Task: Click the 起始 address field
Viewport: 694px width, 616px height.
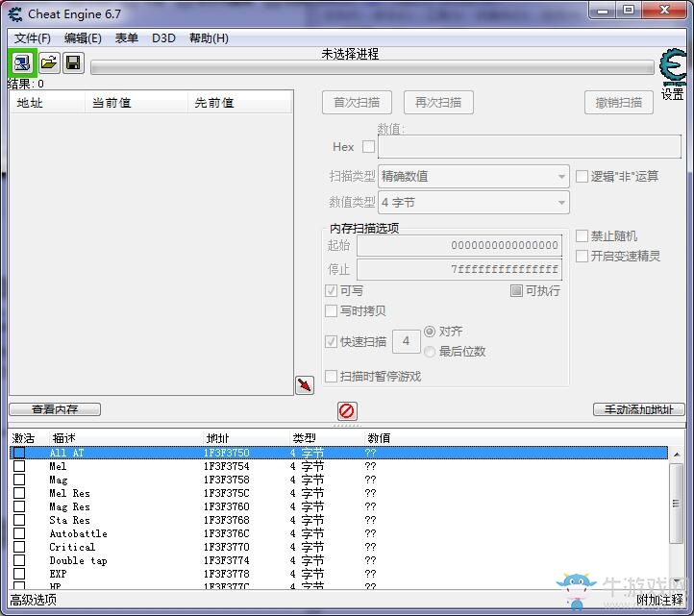Action: (x=459, y=245)
